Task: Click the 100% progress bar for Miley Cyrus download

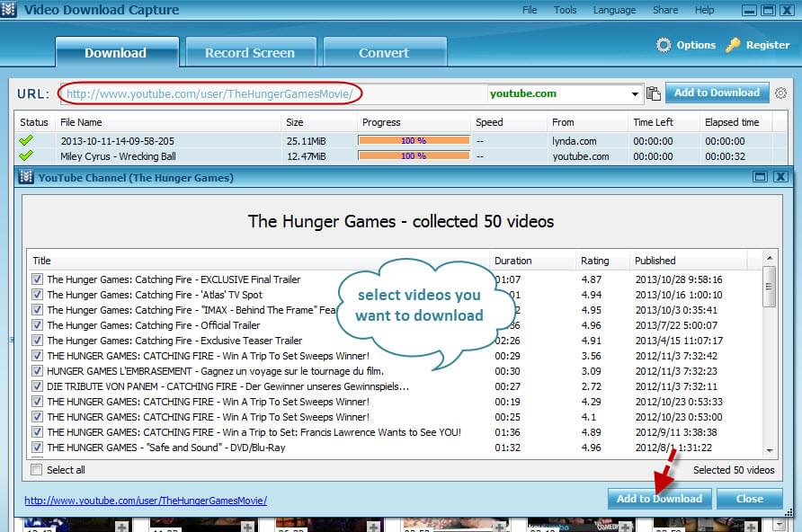Action: pyautogui.click(x=414, y=155)
